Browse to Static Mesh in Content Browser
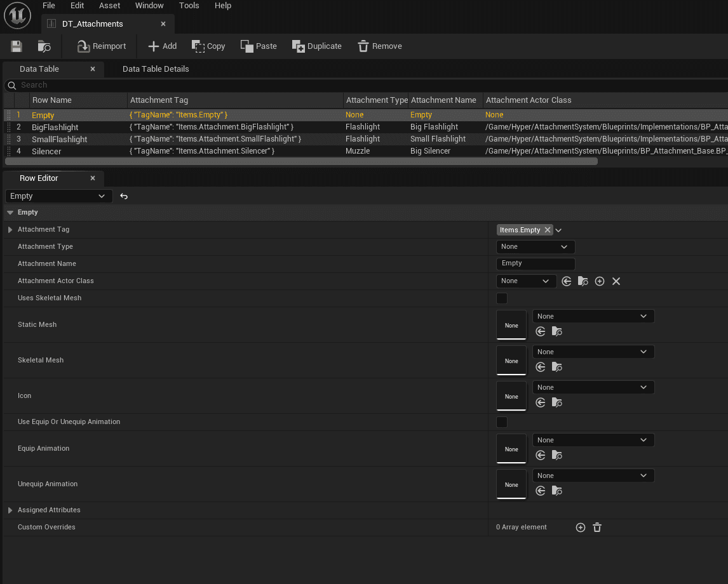 click(556, 331)
